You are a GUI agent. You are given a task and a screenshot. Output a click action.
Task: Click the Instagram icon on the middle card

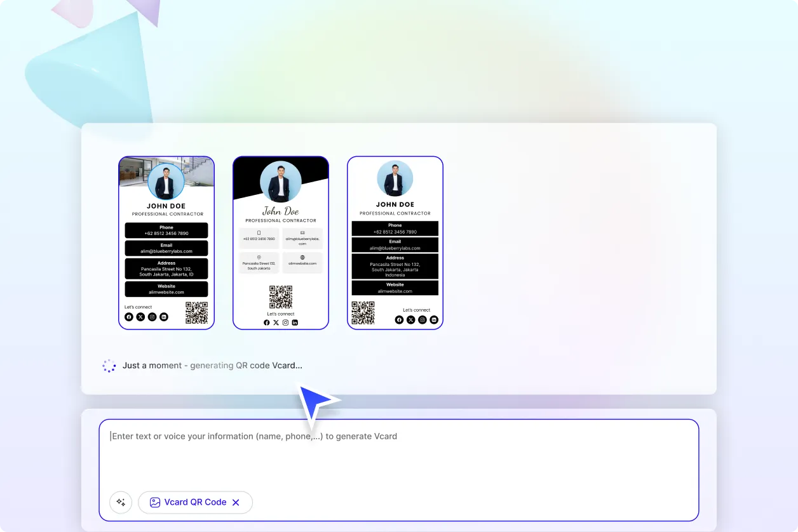pos(285,322)
